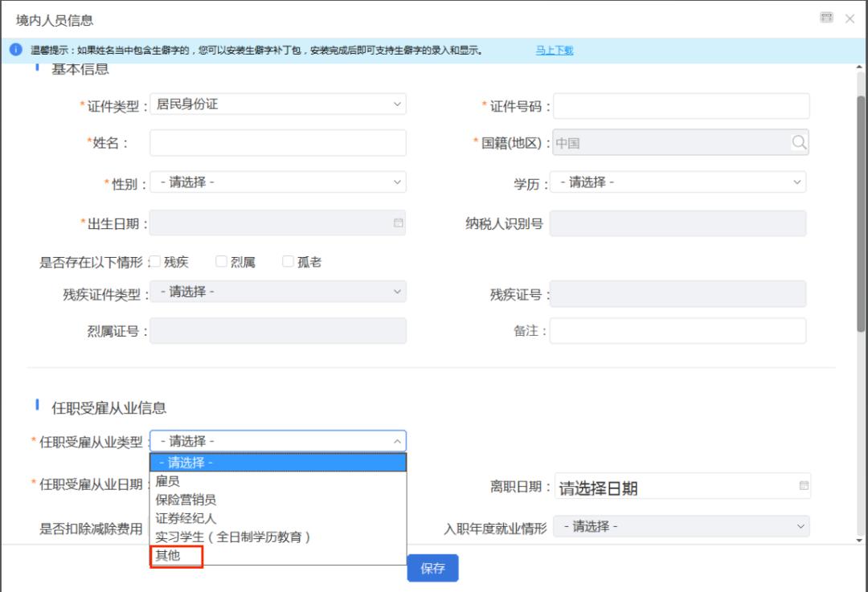The height and width of the screenshot is (592, 868).
Task: Click the 马上下载 link
Action: point(555,51)
